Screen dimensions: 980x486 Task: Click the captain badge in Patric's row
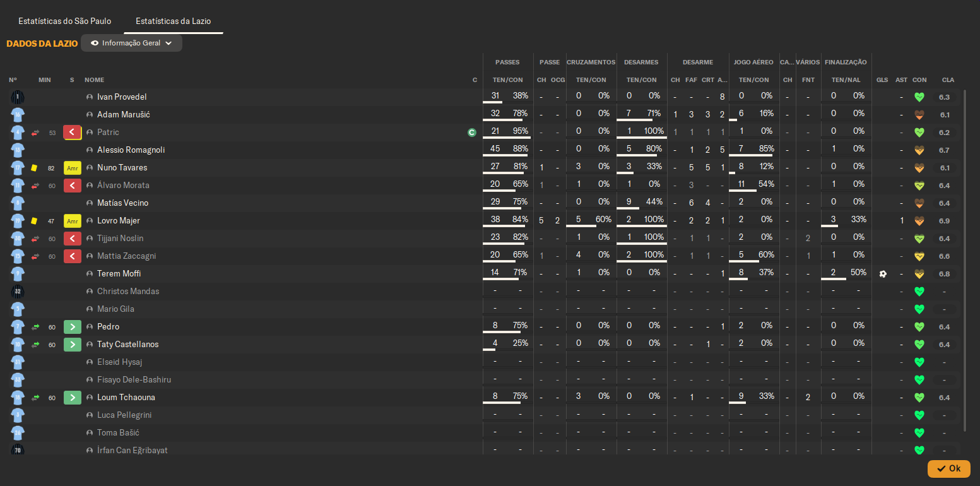[471, 133]
